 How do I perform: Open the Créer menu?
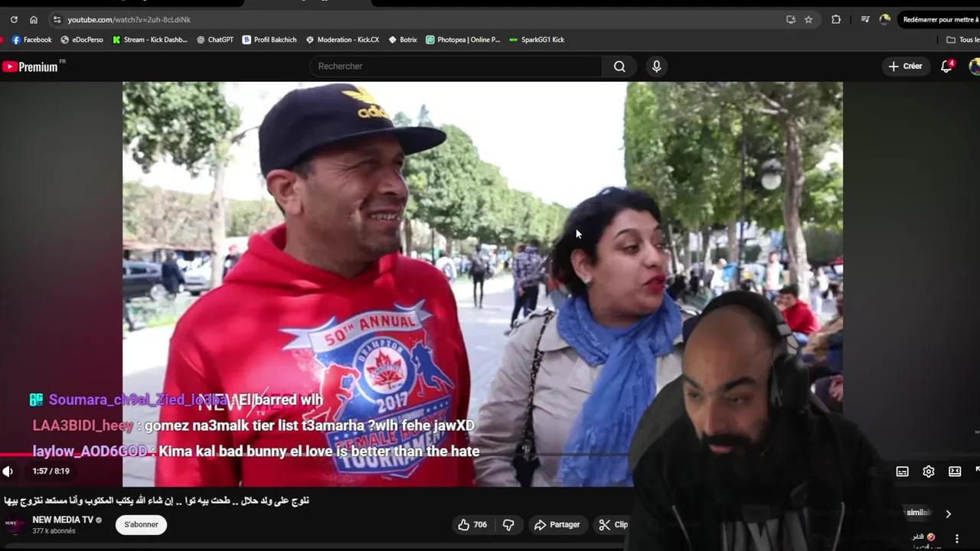(x=906, y=67)
